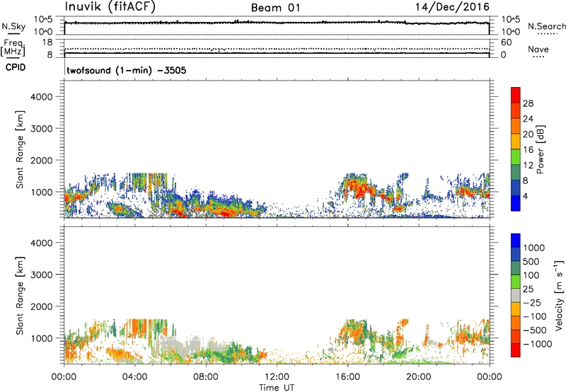Click the dotted line sample under N.Search

[x=547, y=34]
